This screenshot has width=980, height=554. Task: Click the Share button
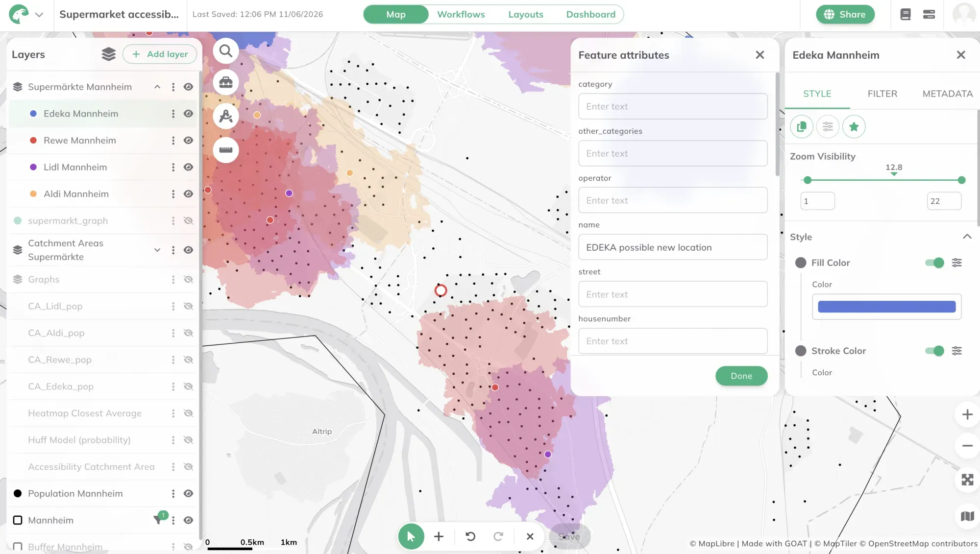pos(845,15)
